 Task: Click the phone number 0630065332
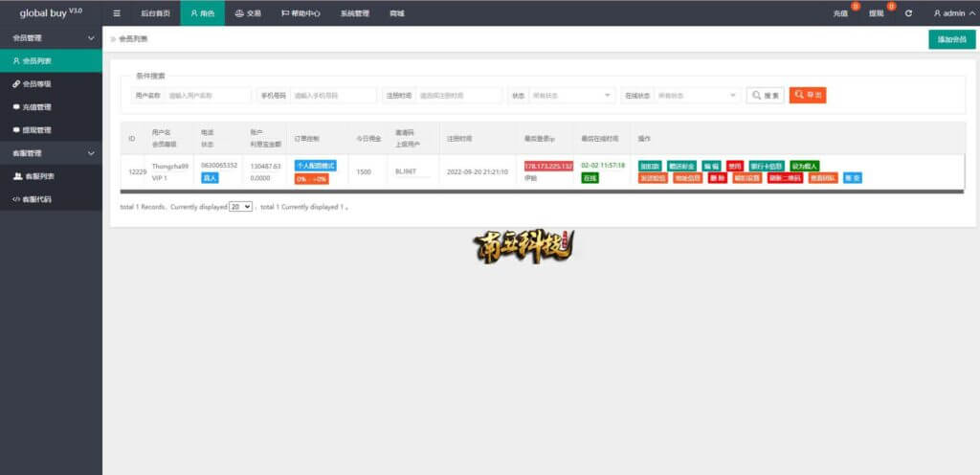point(219,166)
